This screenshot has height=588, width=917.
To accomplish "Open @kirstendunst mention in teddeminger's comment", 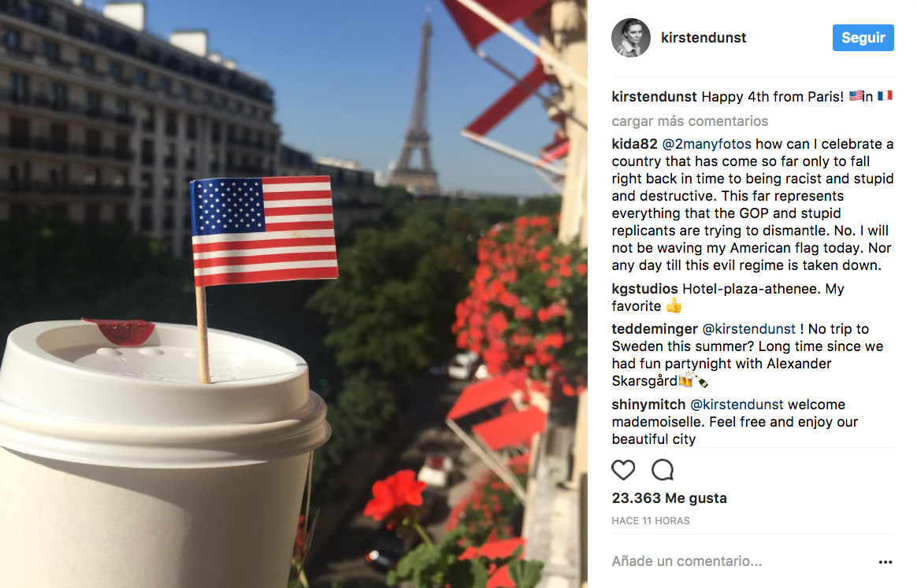I will pyautogui.click(x=748, y=329).
